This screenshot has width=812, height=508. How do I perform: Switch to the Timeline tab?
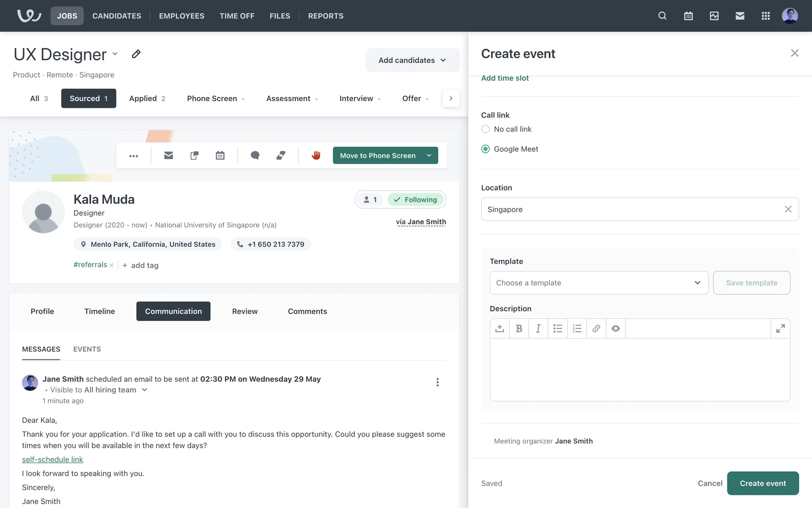click(99, 311)
